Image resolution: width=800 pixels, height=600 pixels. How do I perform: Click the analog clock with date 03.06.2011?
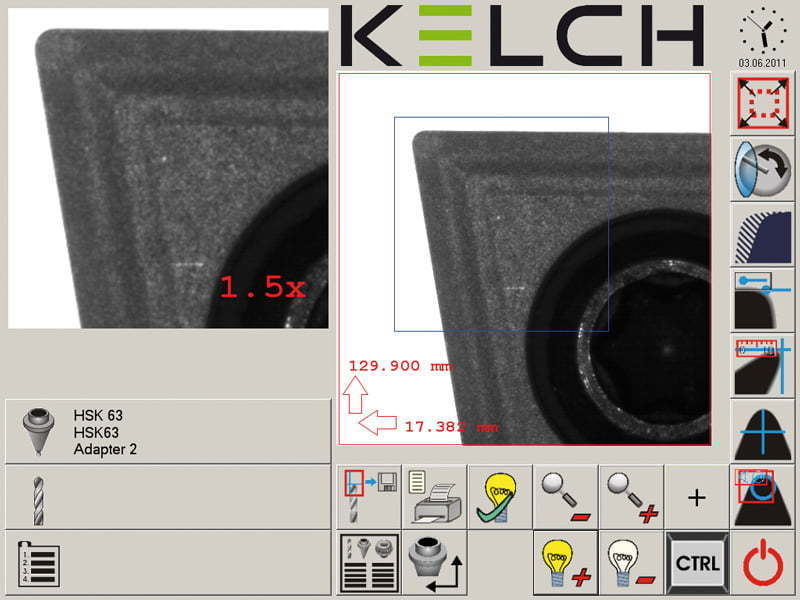[763, 37]
